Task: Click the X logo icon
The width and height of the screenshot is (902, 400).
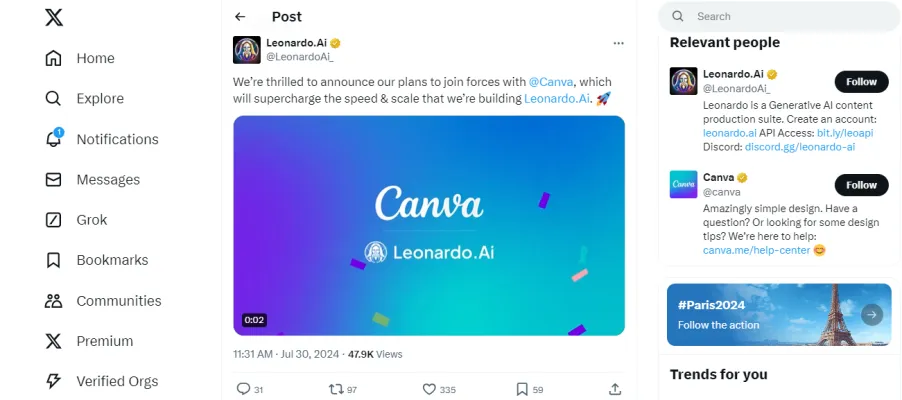Action: pos(54,18)
